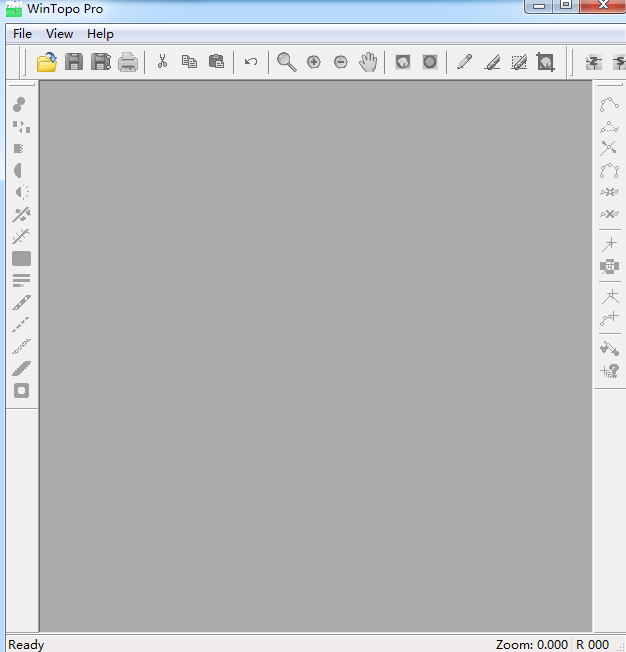The width and height of the screenshot is (626, 652).
Task: Click the crop image icon
Action: 545,62
